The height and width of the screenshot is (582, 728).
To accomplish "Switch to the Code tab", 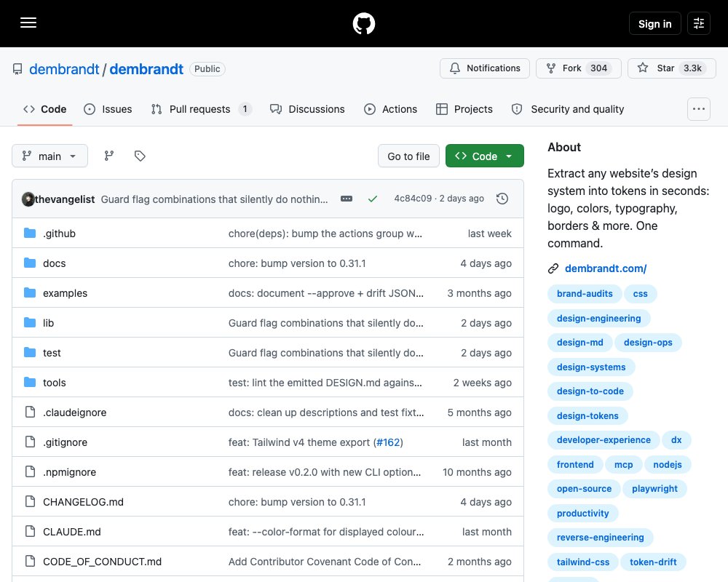I will point(45,109).
